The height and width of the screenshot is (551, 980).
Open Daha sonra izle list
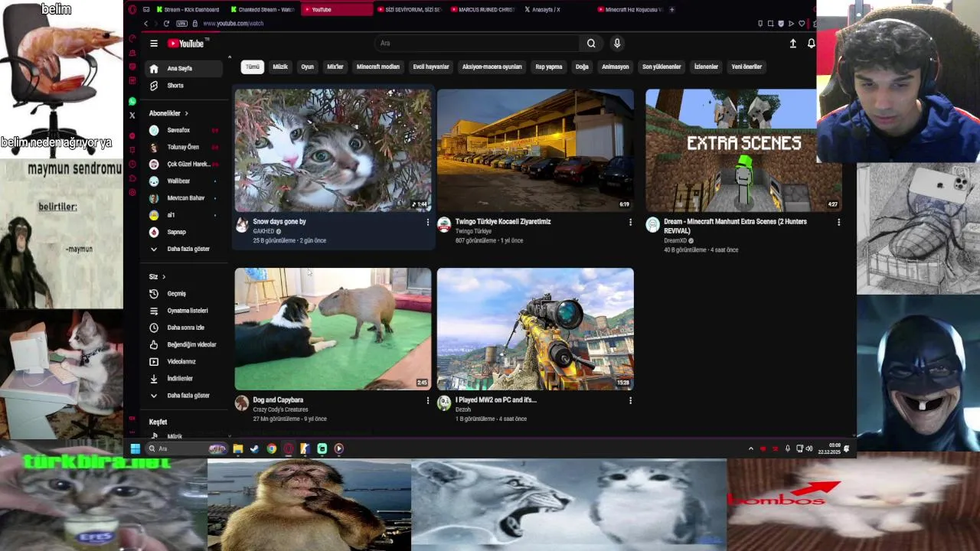point(185,328)
